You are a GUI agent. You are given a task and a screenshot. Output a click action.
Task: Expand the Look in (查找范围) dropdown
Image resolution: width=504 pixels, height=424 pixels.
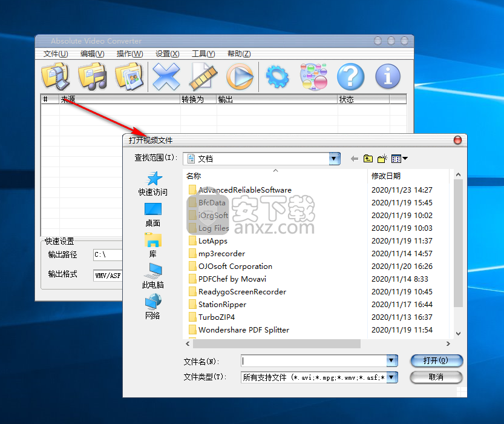(x=334, y=159)
